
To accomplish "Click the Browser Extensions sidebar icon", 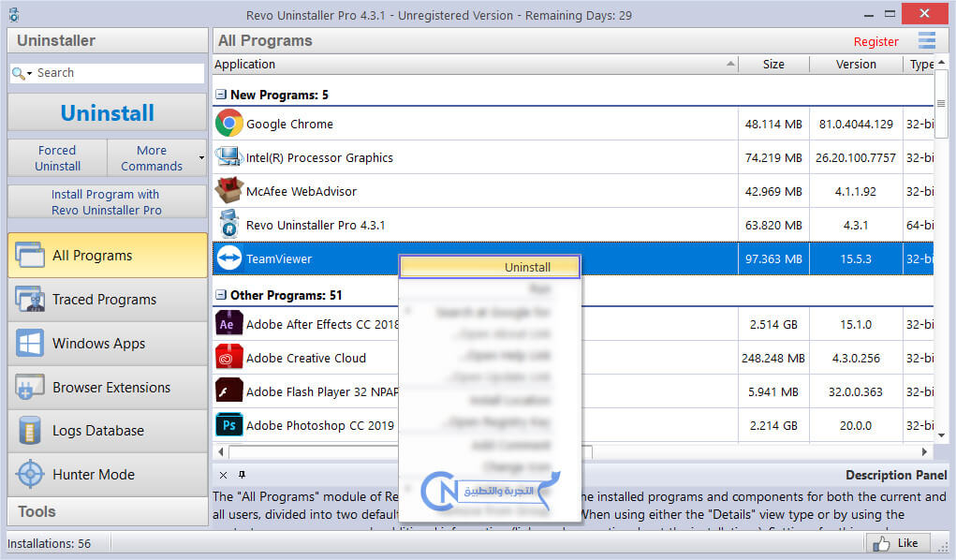I will 30,387.
